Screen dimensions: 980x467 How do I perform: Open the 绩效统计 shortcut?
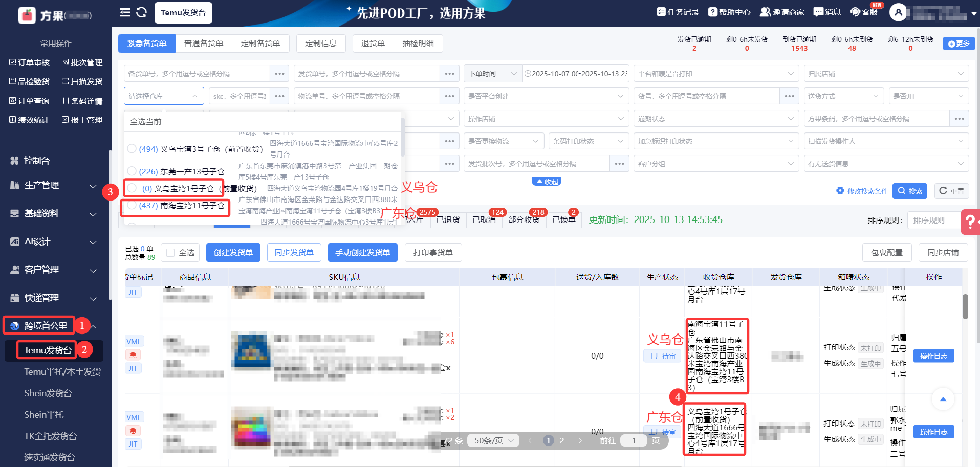click(29, 120)
